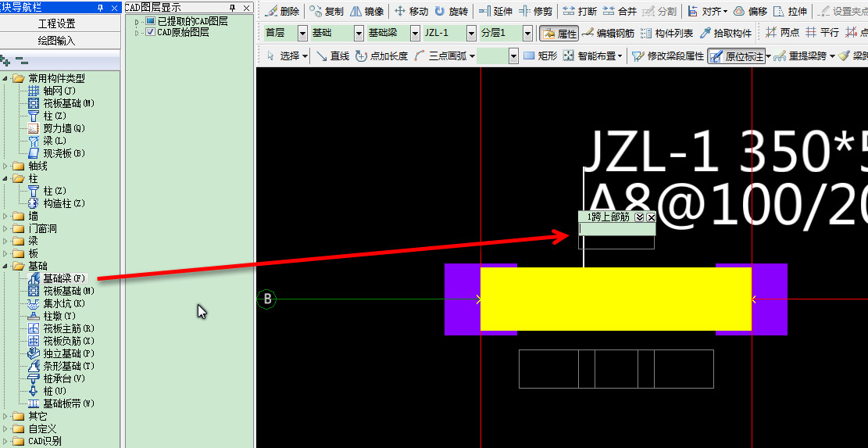Select the 矩形 rectangle drawing tool
This screenshot has height=448, width=868.
[540, 56]
